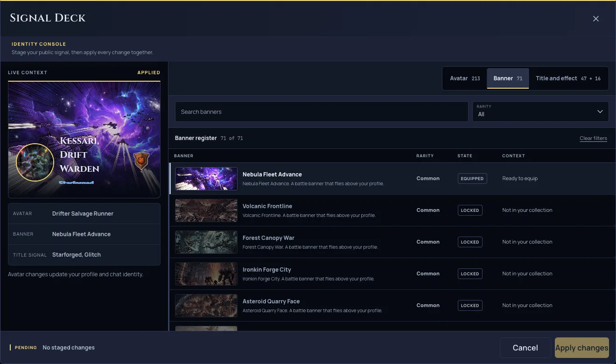Screen dimensions: 616x364
Task: Click the LOCKED badge for Ironkin Forge City
Action: (470, 274)
